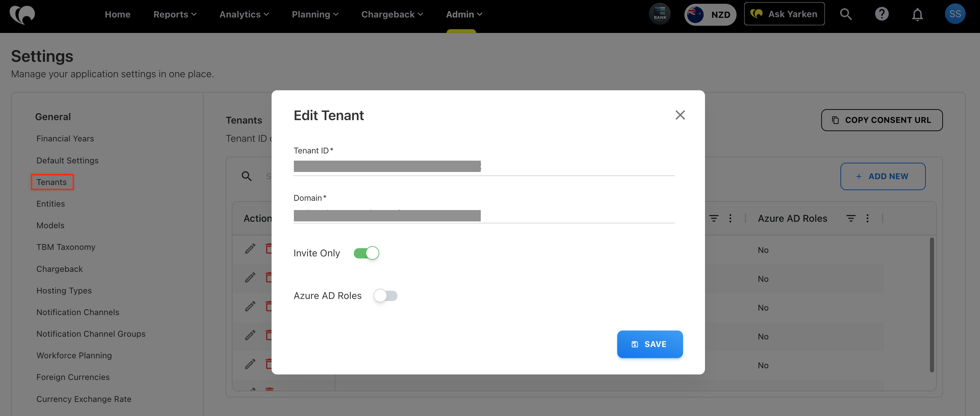Screen dimensions: 980x416
Task: Click the Tenant ID input field
Action: point(484,166)
